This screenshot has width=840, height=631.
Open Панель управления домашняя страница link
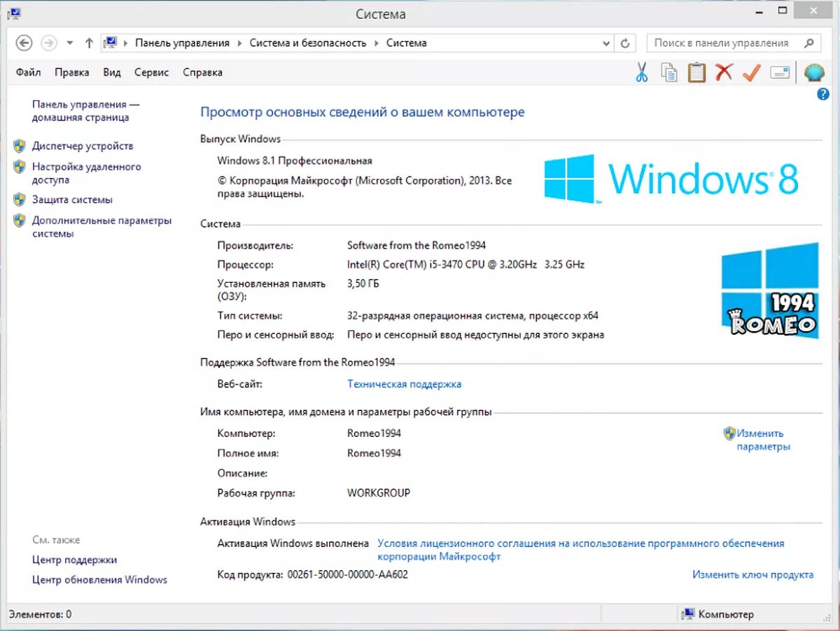pyautogui.click(x=85, y=111)
